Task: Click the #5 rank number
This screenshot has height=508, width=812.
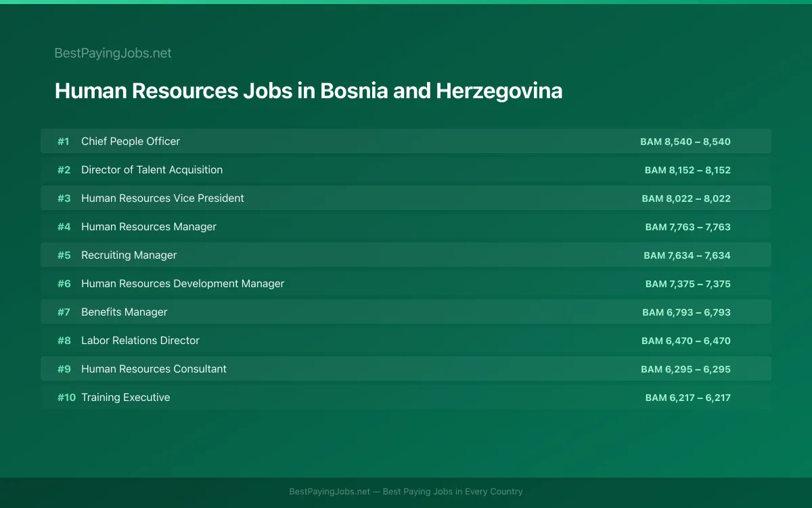Action: click(64, 255)
